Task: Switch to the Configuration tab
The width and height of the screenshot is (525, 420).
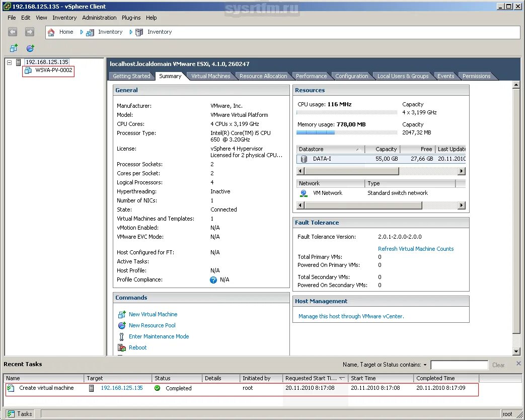Action: coord(351,77)
